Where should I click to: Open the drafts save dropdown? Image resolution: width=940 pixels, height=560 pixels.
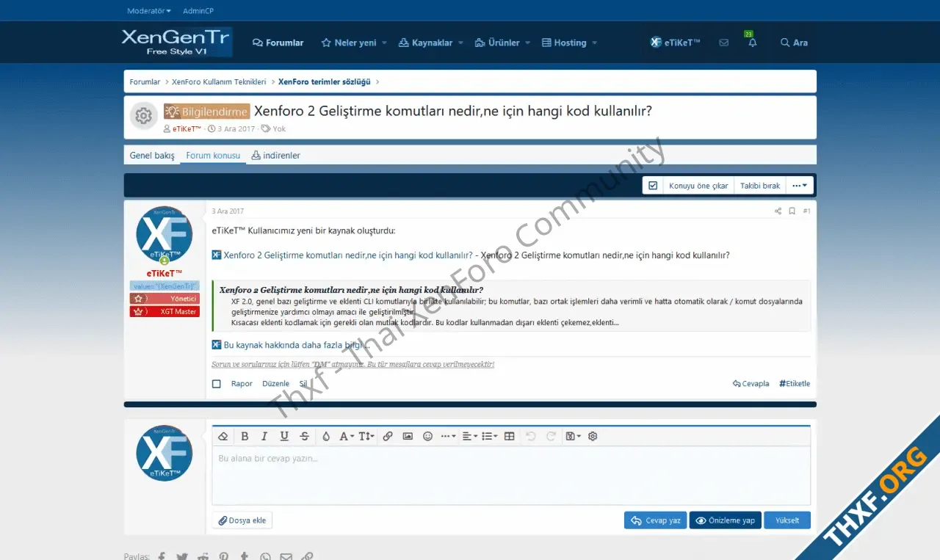pos(573,436)
